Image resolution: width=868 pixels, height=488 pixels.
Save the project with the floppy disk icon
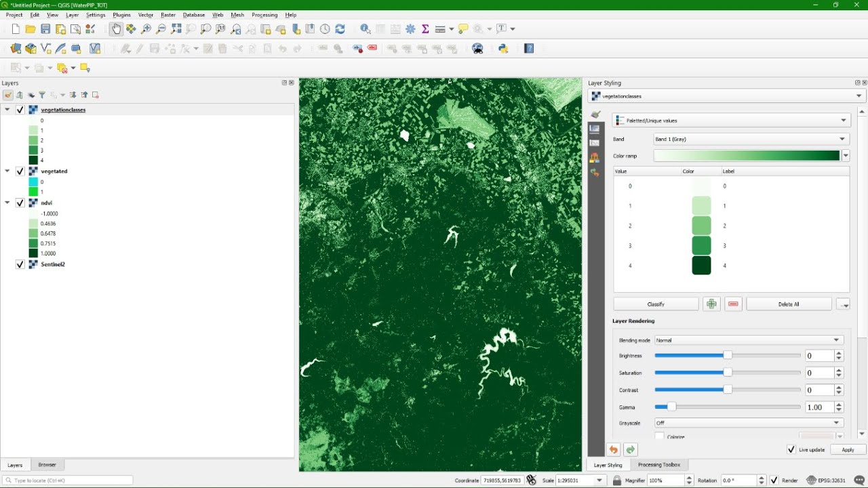coord(45,29)
